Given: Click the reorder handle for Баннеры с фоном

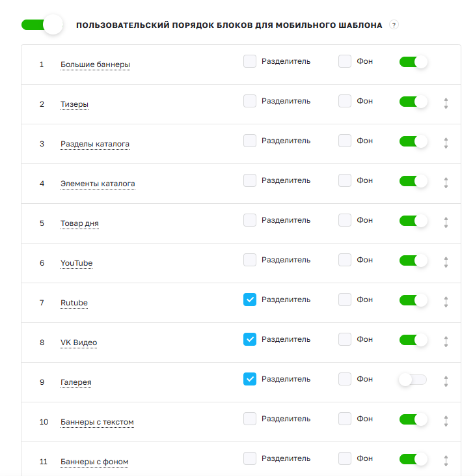Looking at the screenshot, I should pos(446,461).
